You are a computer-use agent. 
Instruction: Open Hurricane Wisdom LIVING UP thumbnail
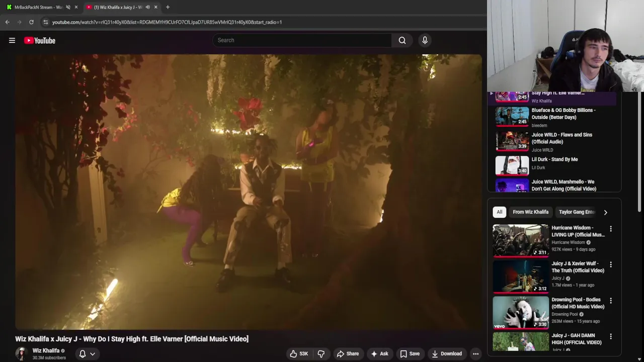click(521, 240)
